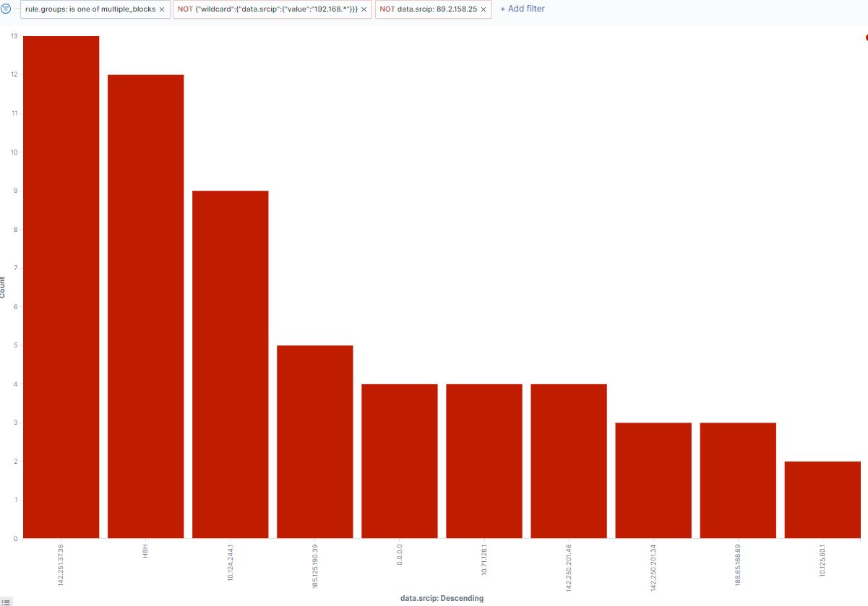
Task: Open the data.srcip 89.2.158.25 filter pill
Action: [x=428, y=9]
